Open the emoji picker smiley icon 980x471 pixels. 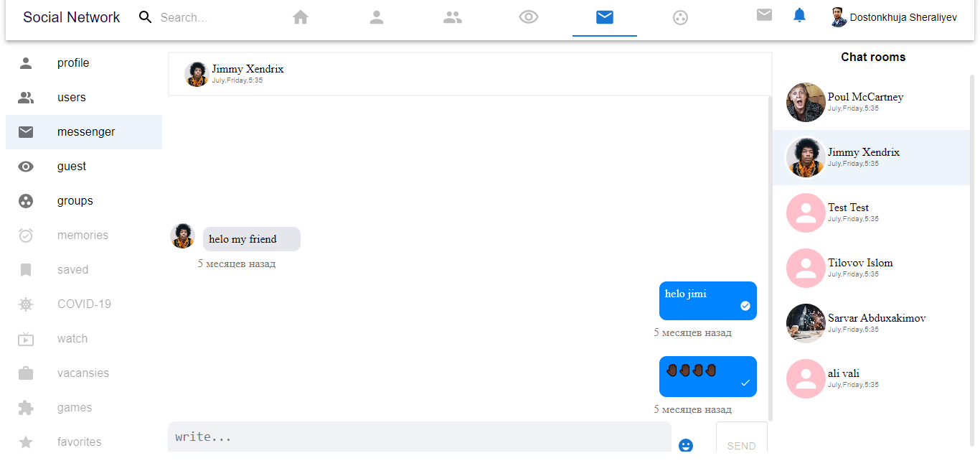(x=686, y=446)
